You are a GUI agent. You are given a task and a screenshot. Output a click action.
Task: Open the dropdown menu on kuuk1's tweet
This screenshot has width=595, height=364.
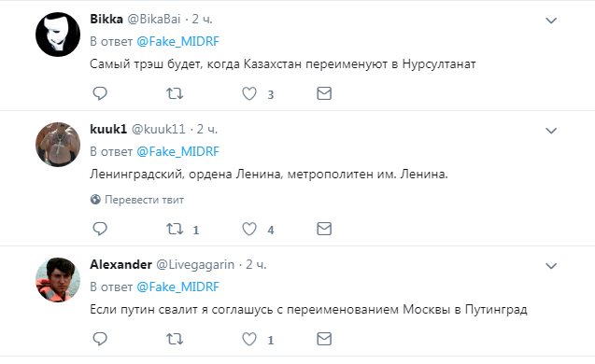click(551, 131)
